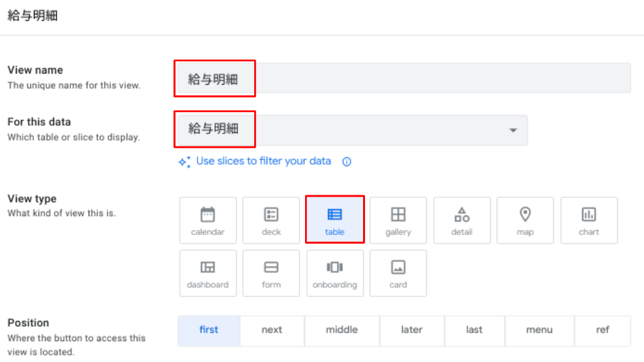
Task: Select the map view type
Action: point(525,221)
